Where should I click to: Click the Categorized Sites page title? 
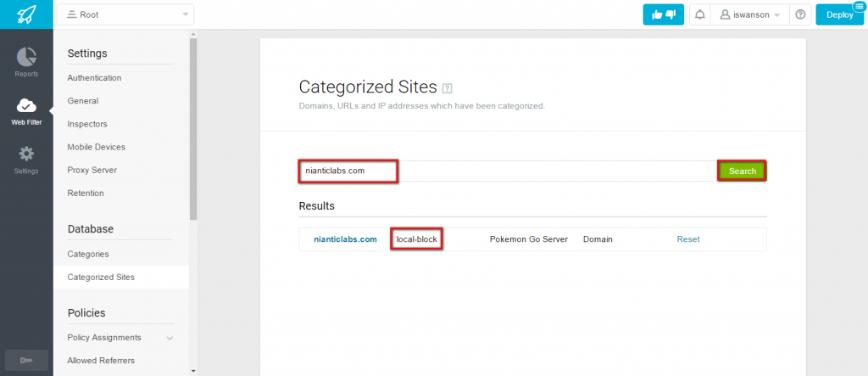click(x=368, y=87)
